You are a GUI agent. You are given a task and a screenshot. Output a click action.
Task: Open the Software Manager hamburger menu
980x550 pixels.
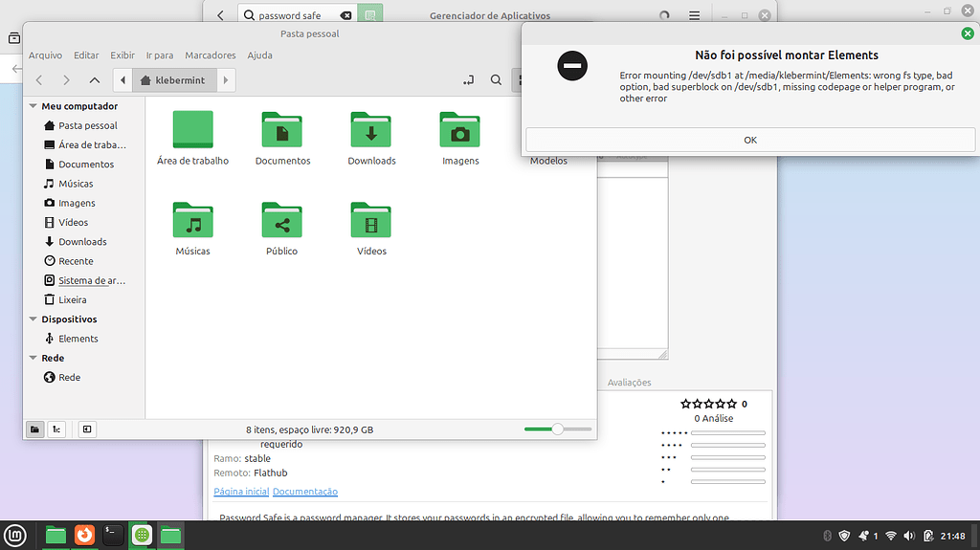coord(695,15)
